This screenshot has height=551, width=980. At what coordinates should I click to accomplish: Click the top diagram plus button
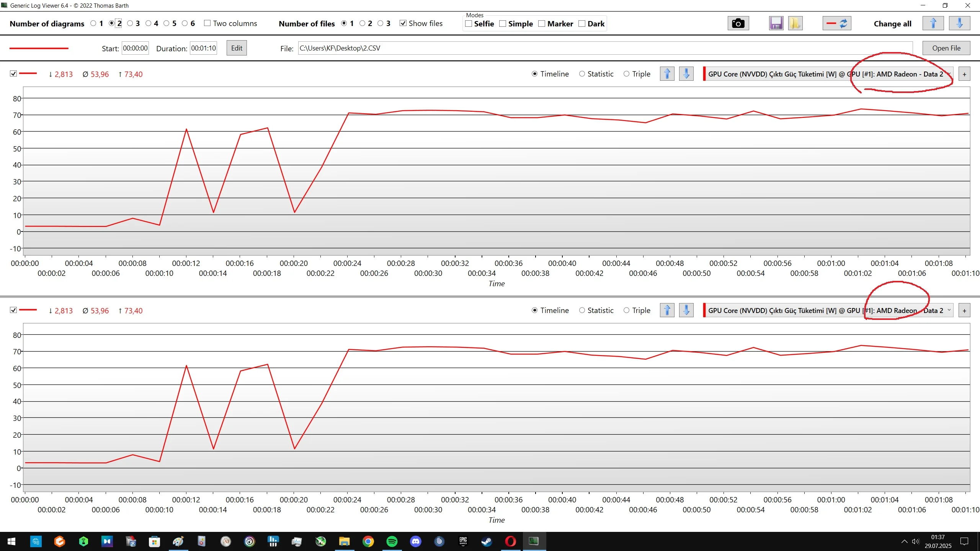(964, 74)
